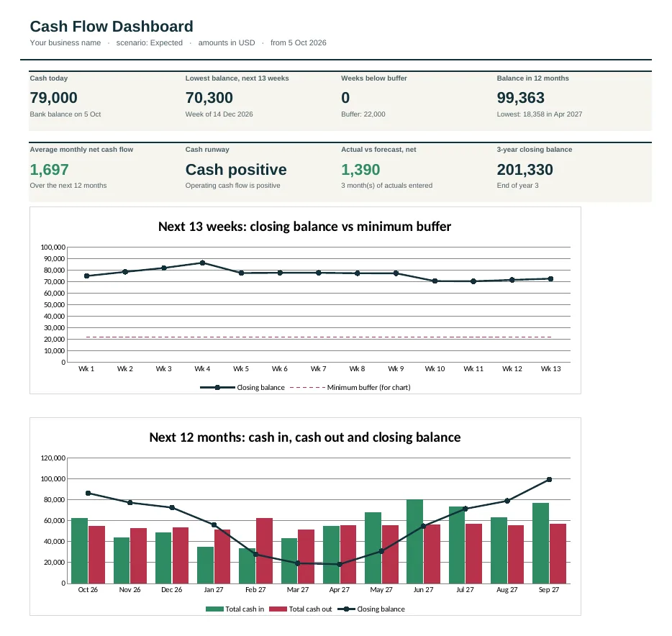
Task: Click the Oct 26 closing balance point
Action: click(x=88, y=494)
